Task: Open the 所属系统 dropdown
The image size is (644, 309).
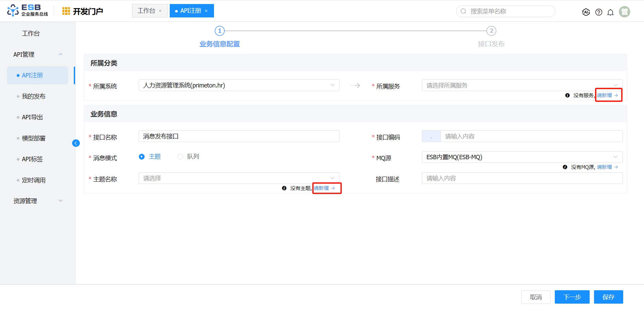Action: point(239,85)
